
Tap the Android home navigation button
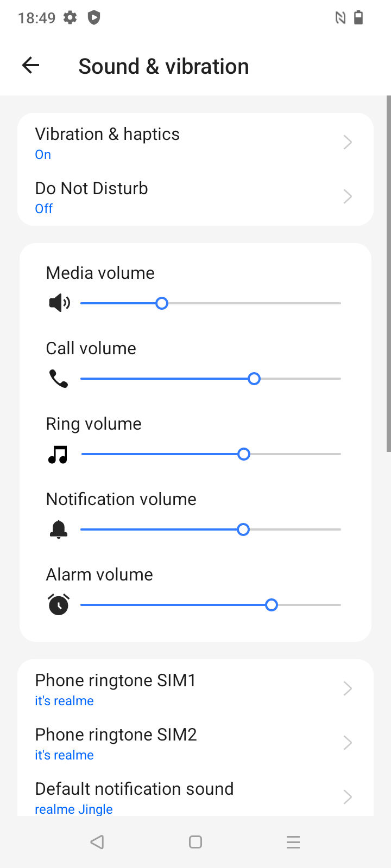(195, 842)
